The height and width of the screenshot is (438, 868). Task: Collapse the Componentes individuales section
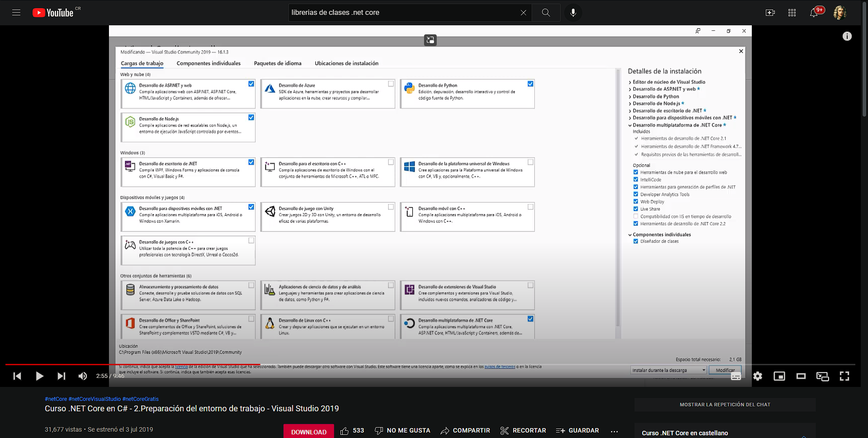630,235
